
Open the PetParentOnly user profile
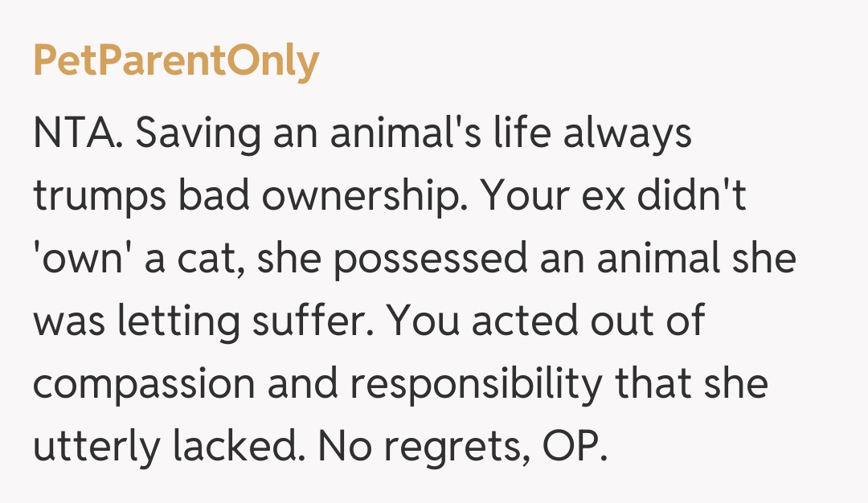tap(176, 62)
